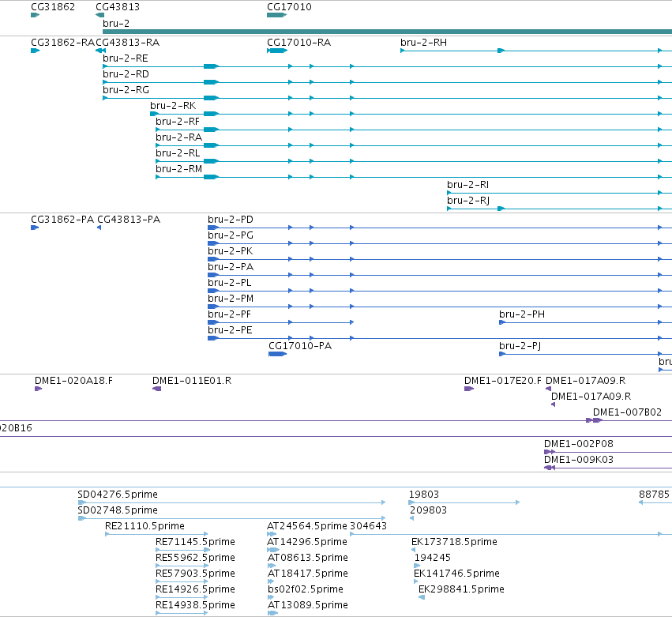Image resolution: width=672 pixels, height=617 pixels.
Task: Select EST label RE57903.5prime
Action: tap(195, 574)
